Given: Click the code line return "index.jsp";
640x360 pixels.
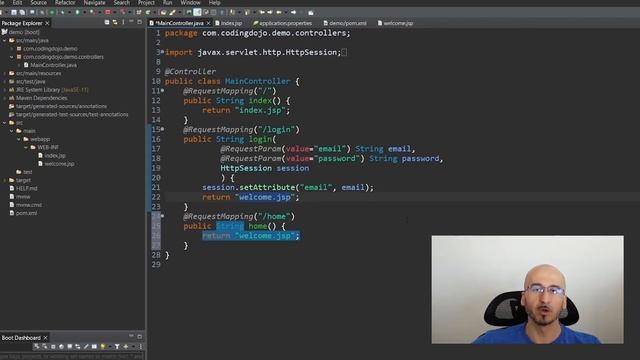Looking at the screenshot, I should point(246,110).
